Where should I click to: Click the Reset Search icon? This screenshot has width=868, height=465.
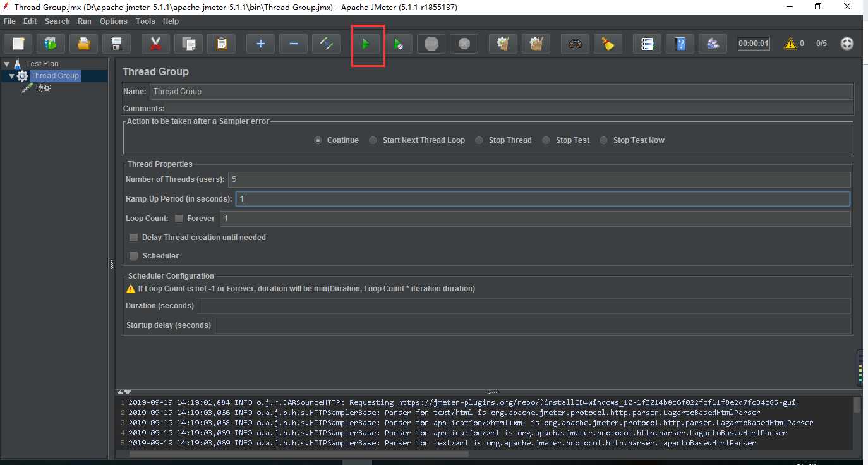click(x=608, y=44)
